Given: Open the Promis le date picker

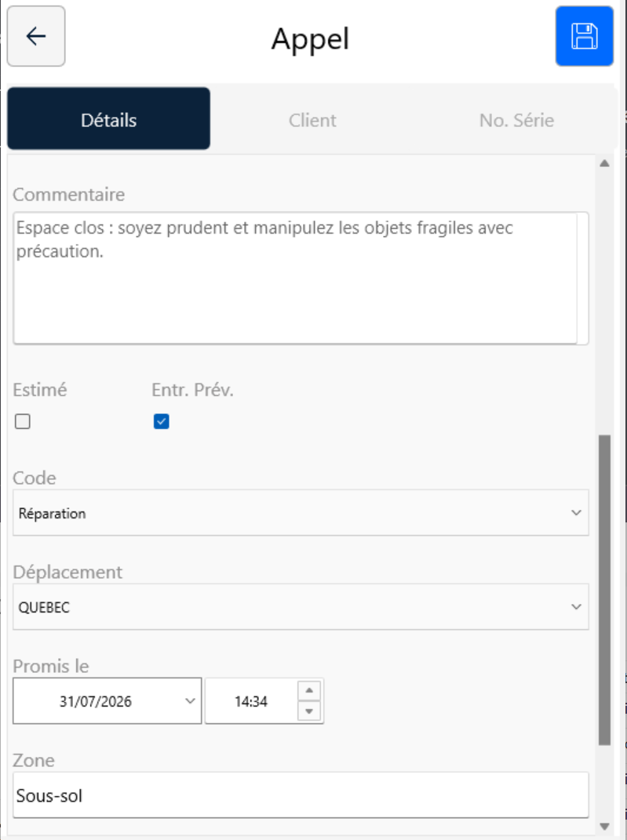Looking at the screenshot, I should pyautogui.click(x=190, y=701).
